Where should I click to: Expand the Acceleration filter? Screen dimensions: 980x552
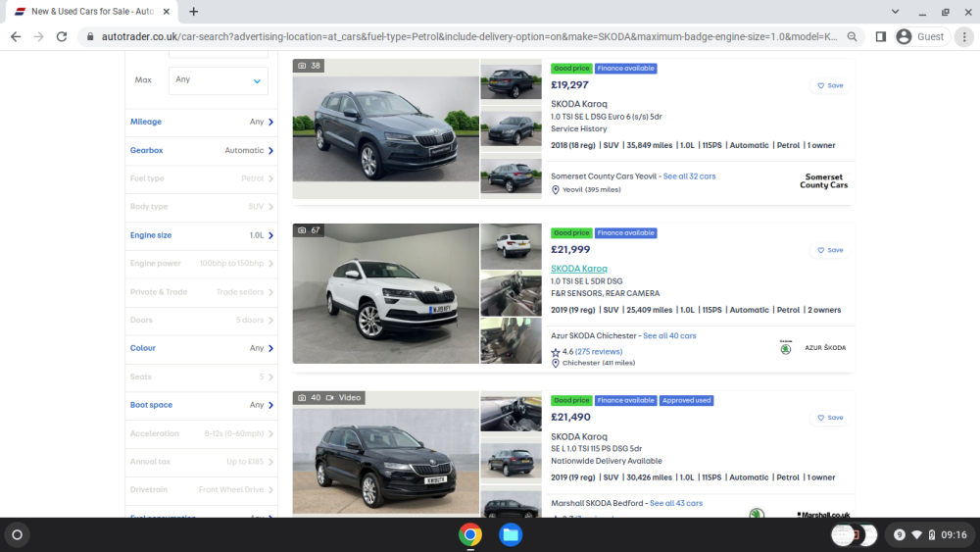tap(201, 433)
